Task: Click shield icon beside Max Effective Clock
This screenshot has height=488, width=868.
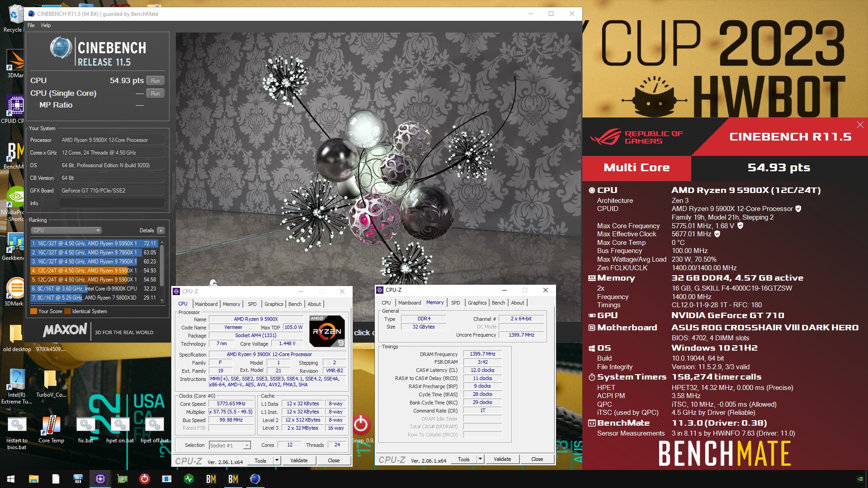Action: tap(717, 234)
